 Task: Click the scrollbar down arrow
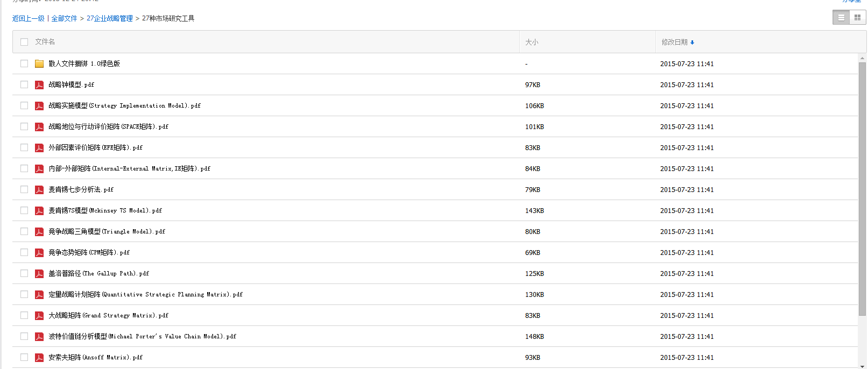(862, 366)
